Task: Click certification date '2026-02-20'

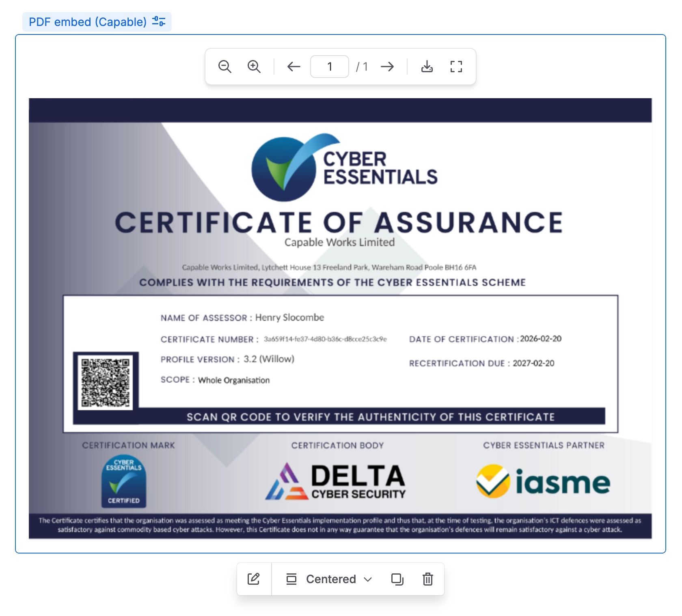Action: [541, 339]
